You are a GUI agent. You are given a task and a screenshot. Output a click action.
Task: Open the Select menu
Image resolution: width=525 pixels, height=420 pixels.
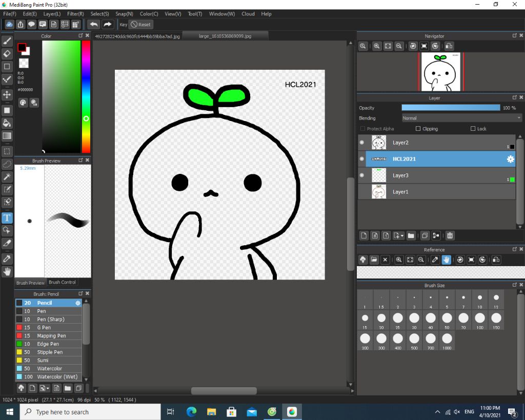99,14
